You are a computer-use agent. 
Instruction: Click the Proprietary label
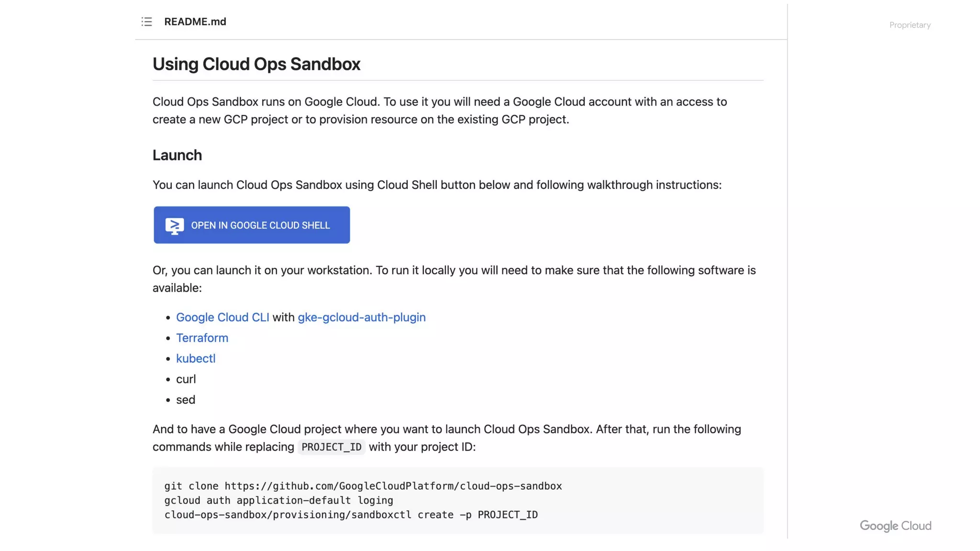tap(910, 25)
